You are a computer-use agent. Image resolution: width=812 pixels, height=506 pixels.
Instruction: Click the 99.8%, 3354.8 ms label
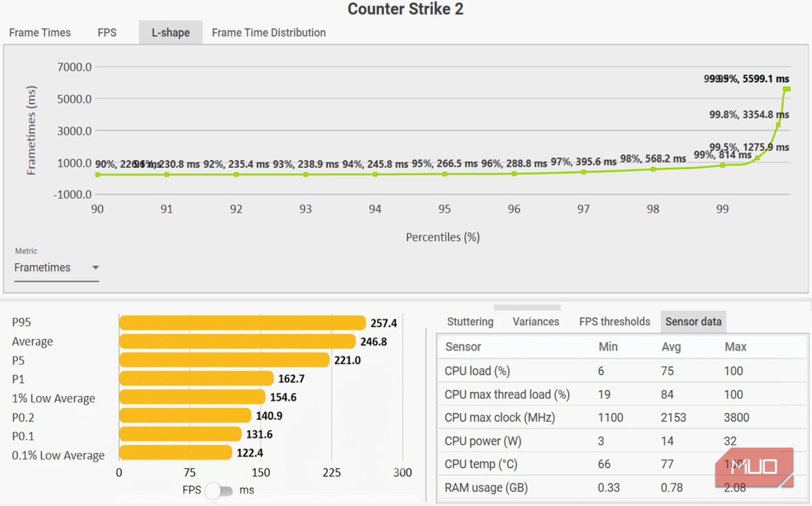[x=749, y=115]
